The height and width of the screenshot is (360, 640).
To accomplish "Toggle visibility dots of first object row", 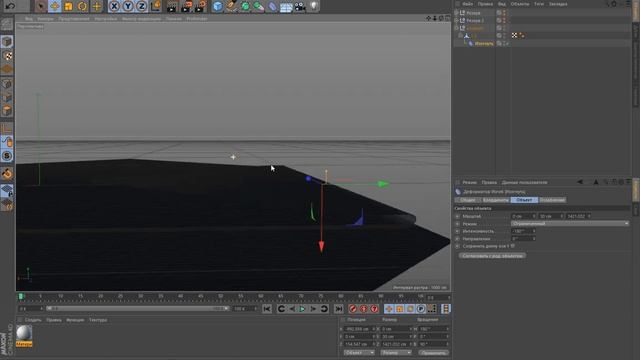I will pos(504,13).
